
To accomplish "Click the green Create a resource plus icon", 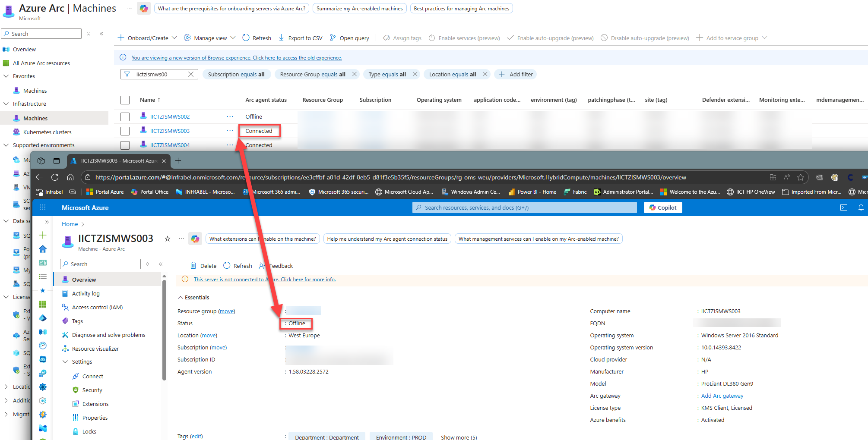I will click(43, 235).
